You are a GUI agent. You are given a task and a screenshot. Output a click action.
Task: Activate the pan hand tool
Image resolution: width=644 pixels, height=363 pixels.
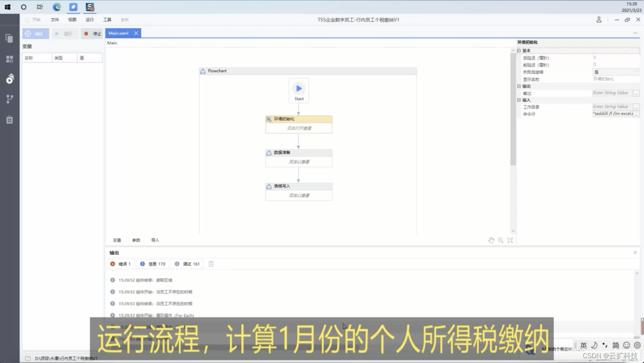[491, 240]
